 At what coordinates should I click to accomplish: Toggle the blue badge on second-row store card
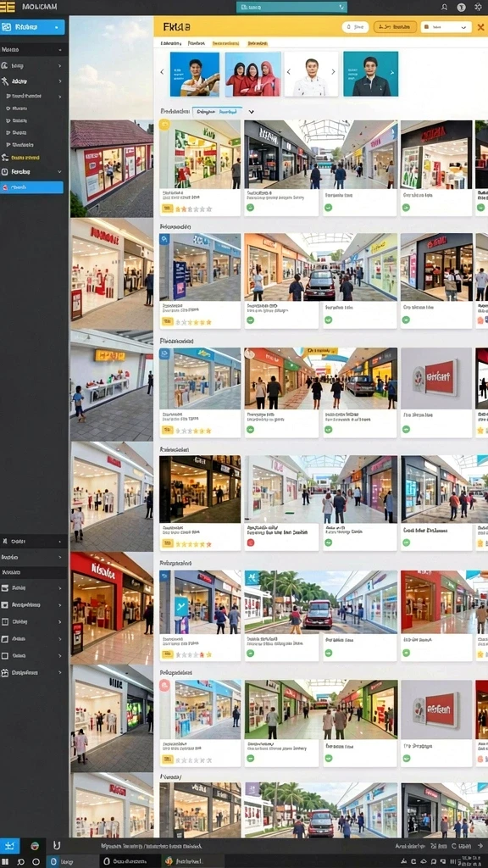[164, 239]
